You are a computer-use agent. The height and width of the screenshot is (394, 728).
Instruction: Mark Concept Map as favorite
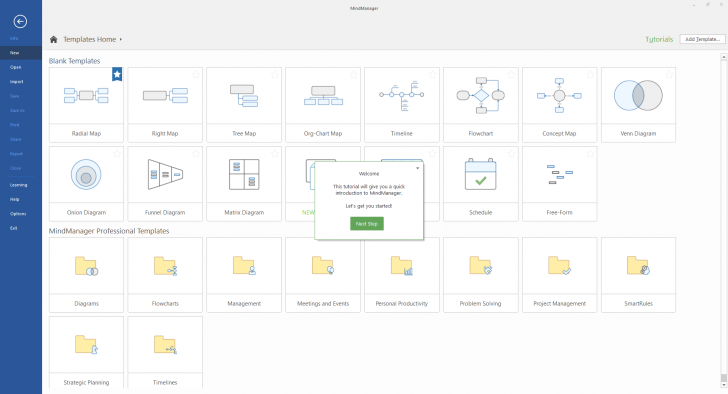(x=591, y=74)
